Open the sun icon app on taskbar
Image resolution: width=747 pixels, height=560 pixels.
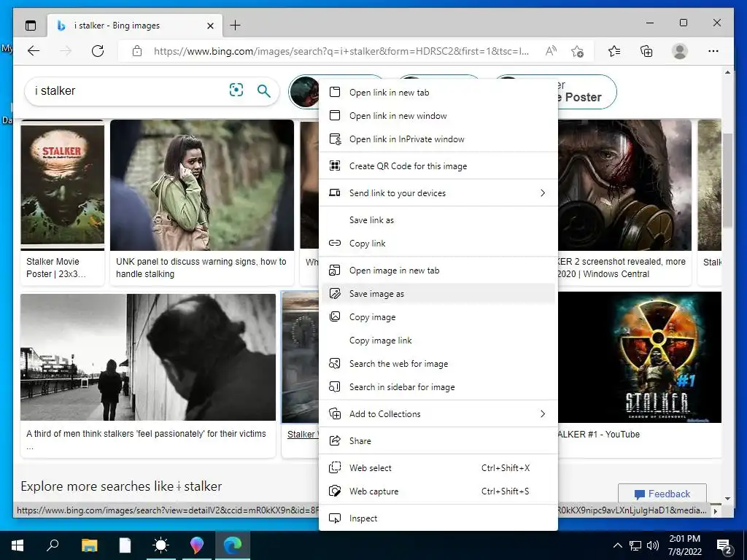pos(160,545)
